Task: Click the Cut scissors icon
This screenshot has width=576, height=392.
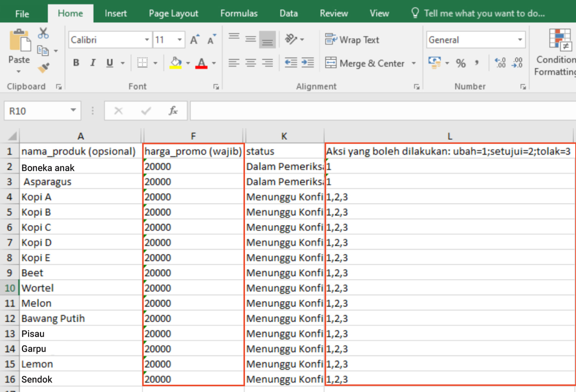Action: point(43,33)
